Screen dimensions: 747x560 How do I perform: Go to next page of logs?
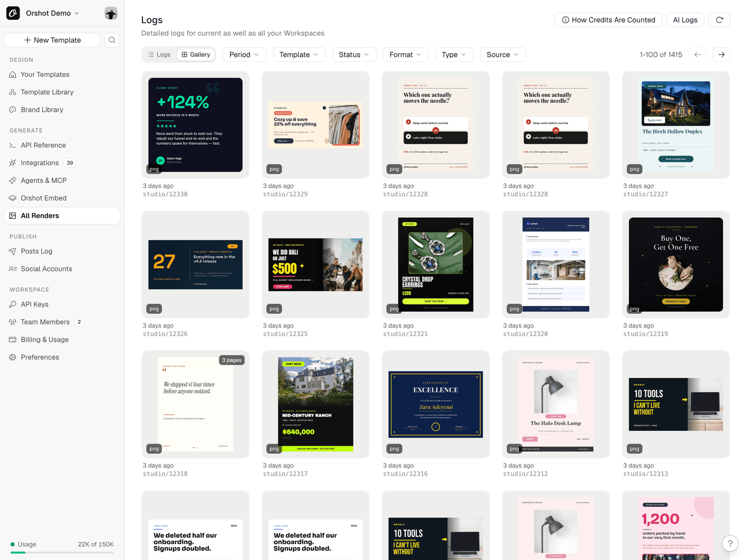721,55
